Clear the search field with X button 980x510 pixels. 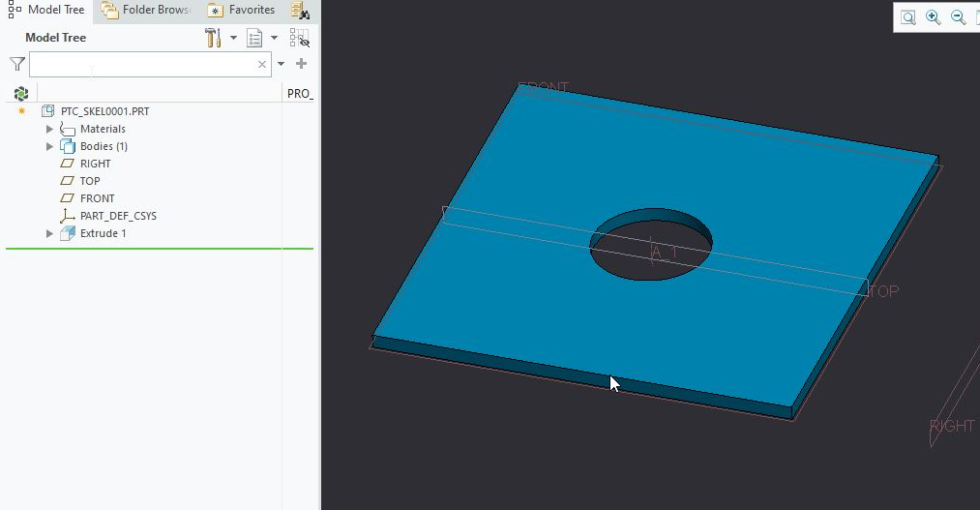pos(261,65)
